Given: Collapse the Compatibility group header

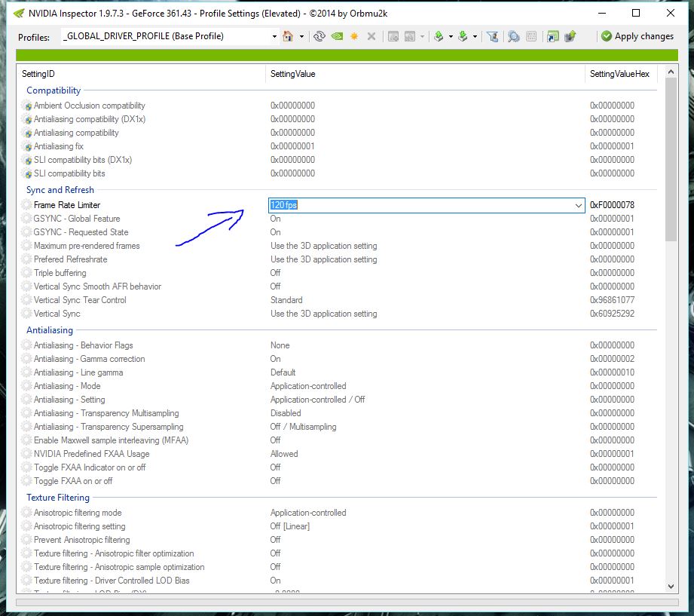Looking at the screenshot, I should coord(54,90).
